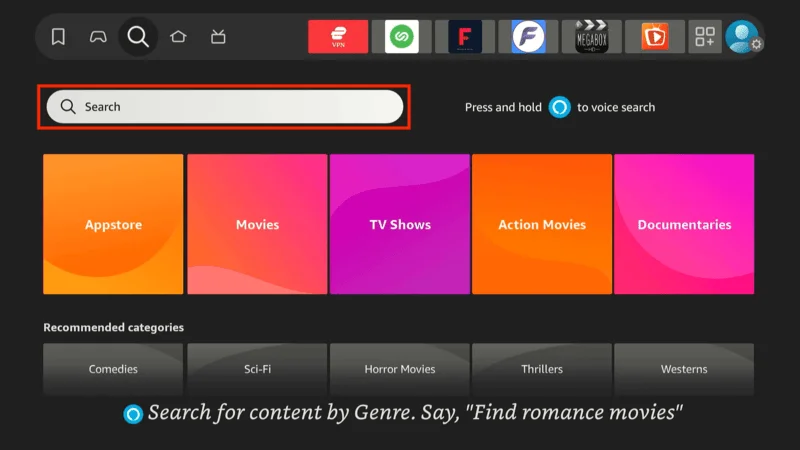Open the profile and settings avatar

[744, 37]
